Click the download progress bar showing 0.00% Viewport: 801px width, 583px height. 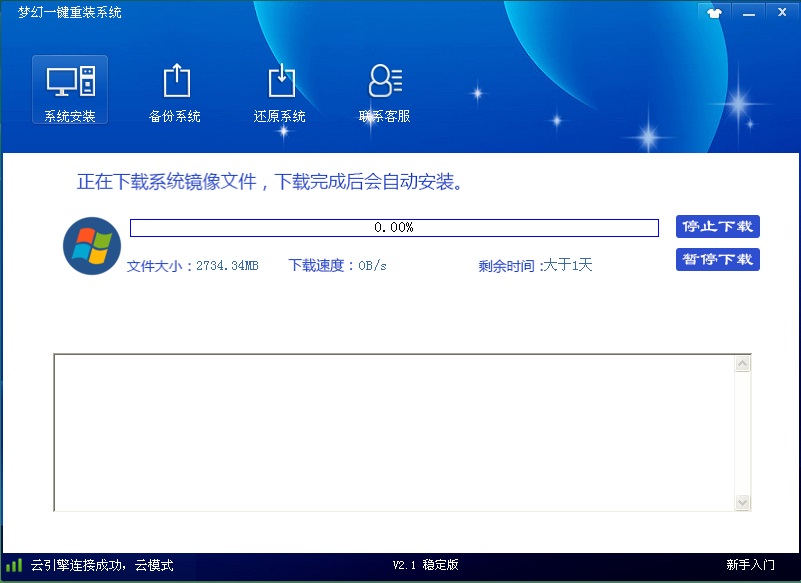[x=394, y=228]
